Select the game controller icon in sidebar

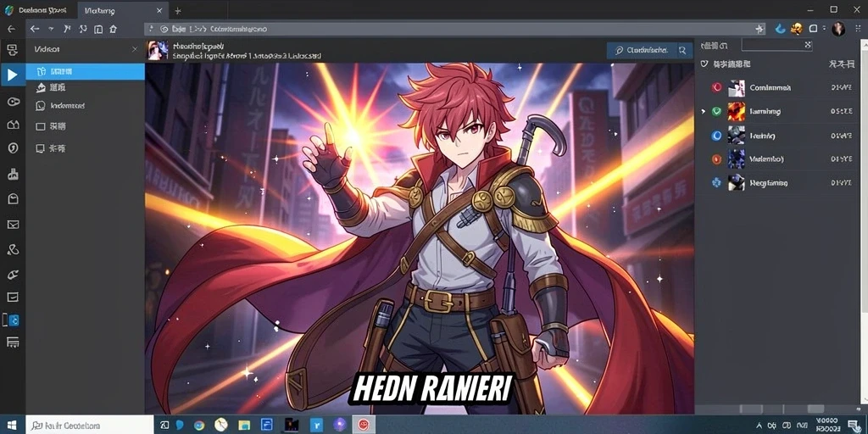[13, 102]
